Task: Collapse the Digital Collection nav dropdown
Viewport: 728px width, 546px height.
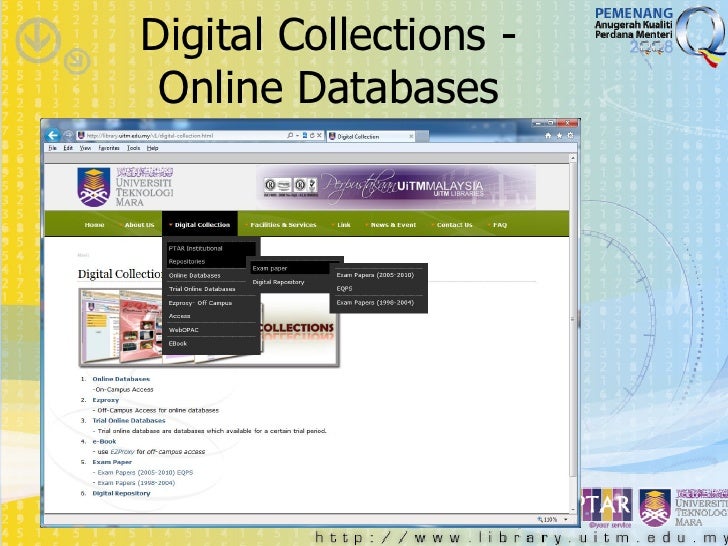Action: pyautogui.click(x=200, y=225)
